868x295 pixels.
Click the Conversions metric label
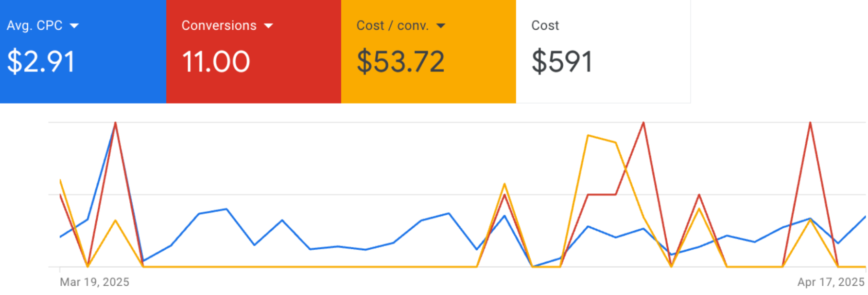pos(219,25)
